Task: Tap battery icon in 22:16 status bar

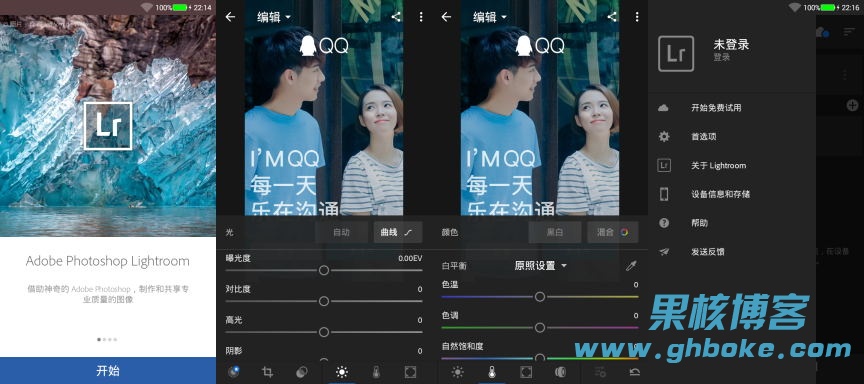Action: (x=828, y=7)
